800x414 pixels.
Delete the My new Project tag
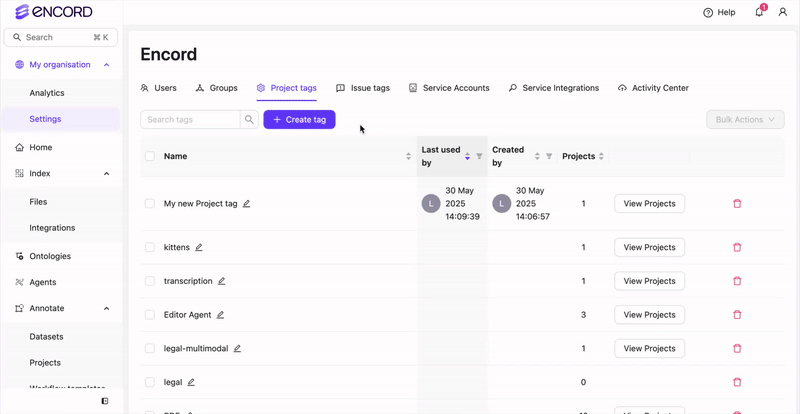click(x=737, y=204)
